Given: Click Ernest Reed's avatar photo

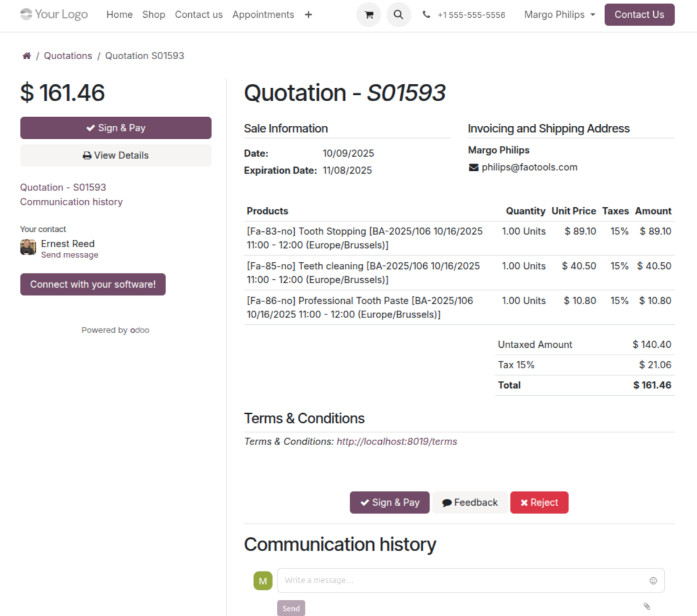Looking at the screenshot, I should (x=28, y=248).
